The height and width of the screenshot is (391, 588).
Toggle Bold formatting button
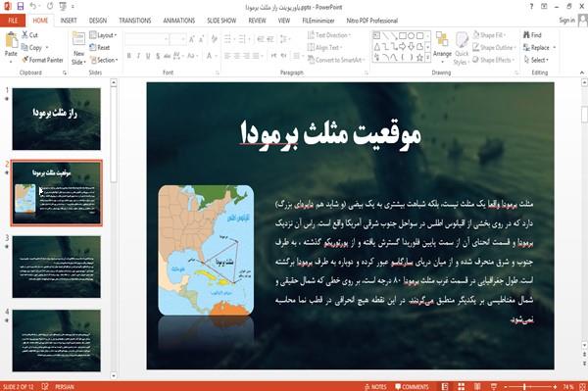pyautogui.click(x=129, y=56)
